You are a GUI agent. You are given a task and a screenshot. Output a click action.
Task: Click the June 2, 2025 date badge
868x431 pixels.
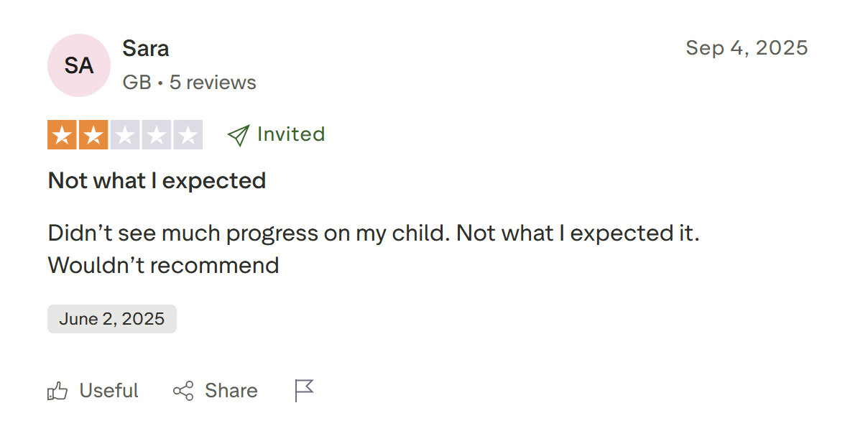tap(112, 319)
